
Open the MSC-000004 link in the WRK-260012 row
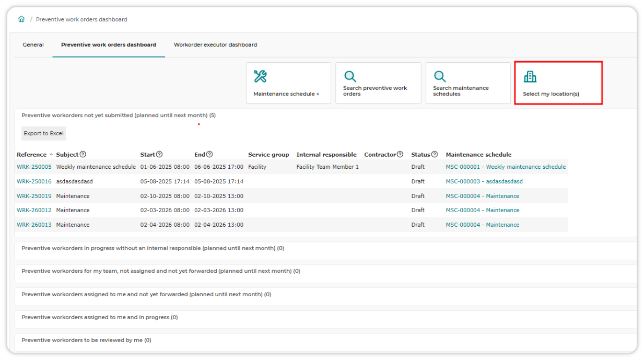483,210
